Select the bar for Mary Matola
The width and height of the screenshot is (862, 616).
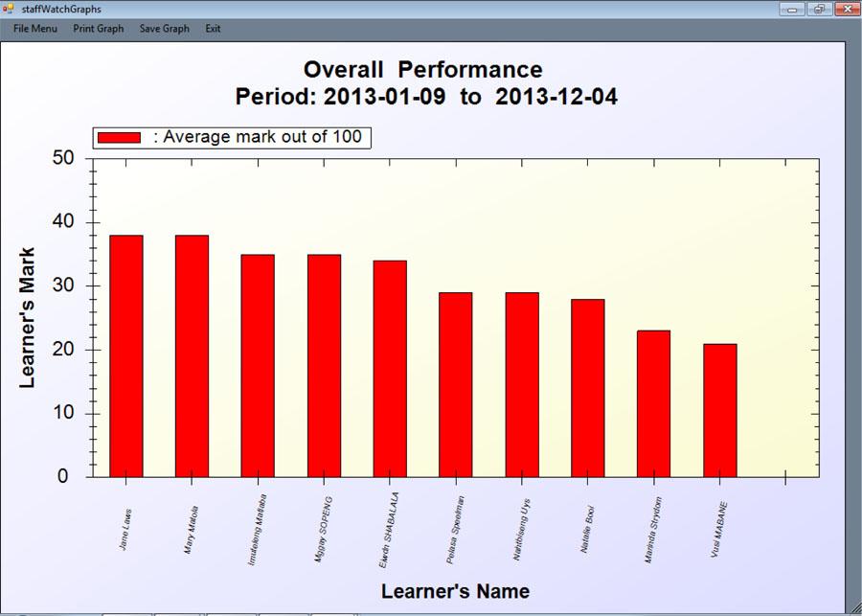click(192, 355)
